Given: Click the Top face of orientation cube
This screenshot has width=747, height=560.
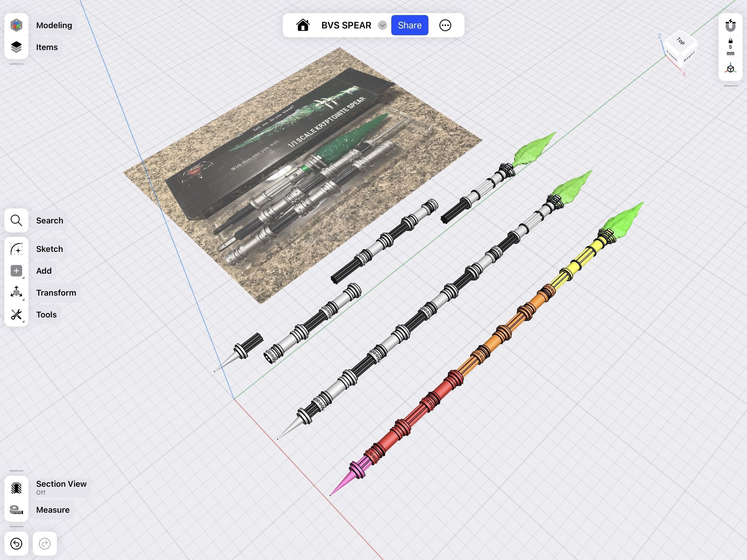Looking at the screenshot, I should coord(681,41).
